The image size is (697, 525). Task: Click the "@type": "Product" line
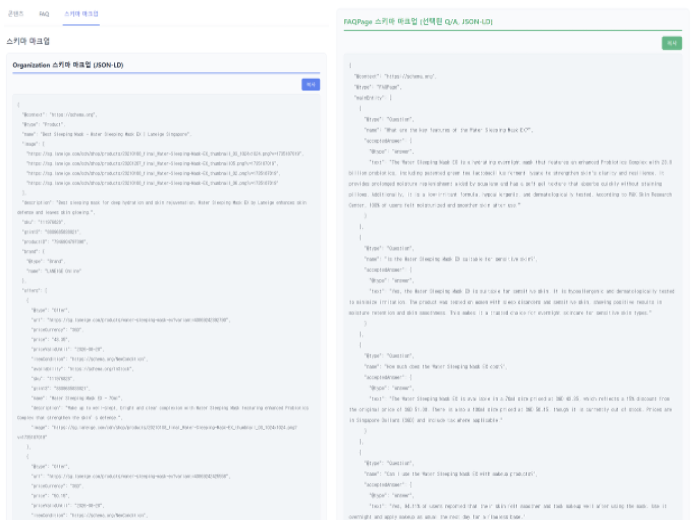pos(43,123)
